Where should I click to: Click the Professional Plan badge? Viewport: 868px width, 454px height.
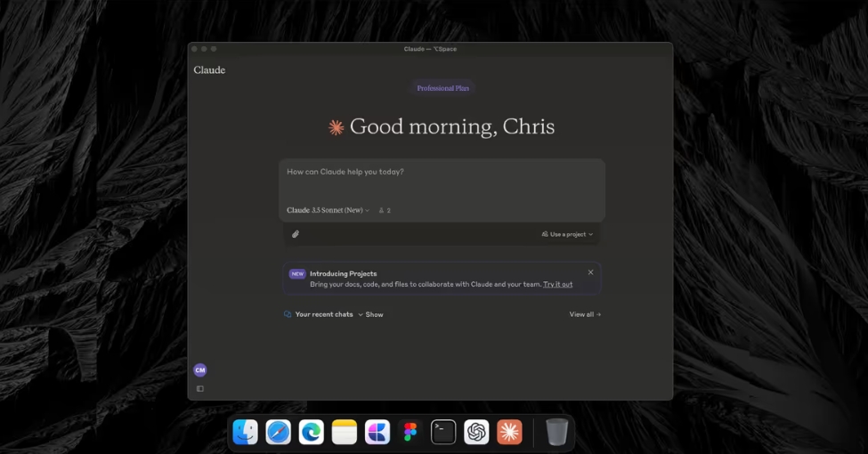click(442, 88)
